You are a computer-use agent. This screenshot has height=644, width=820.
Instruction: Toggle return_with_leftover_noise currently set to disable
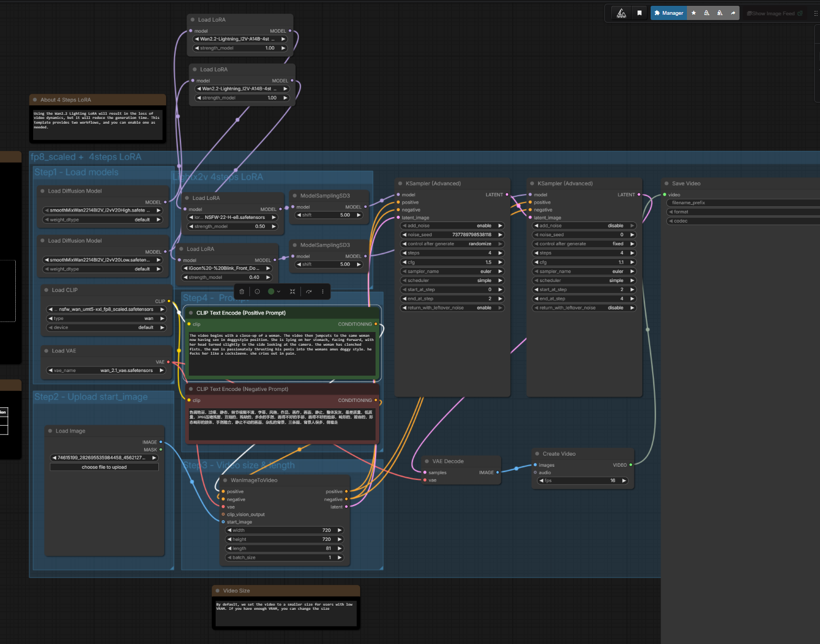click(584, 308)
